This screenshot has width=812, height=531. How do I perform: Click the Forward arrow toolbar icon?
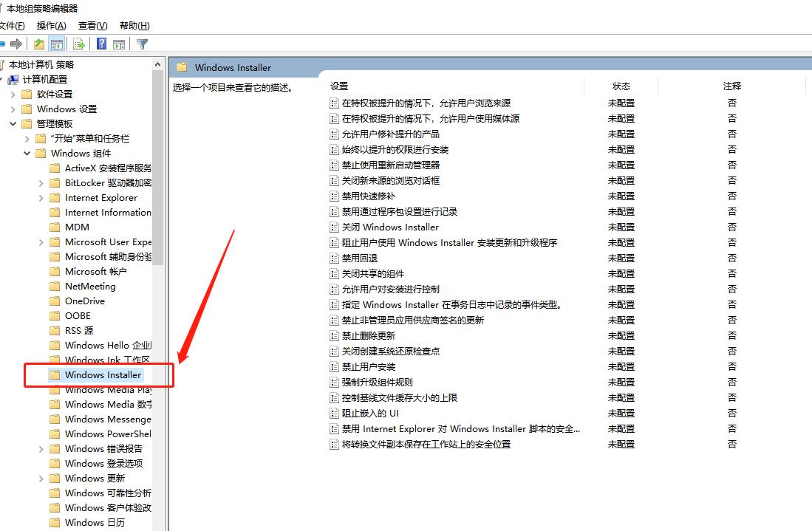(16, 44)
